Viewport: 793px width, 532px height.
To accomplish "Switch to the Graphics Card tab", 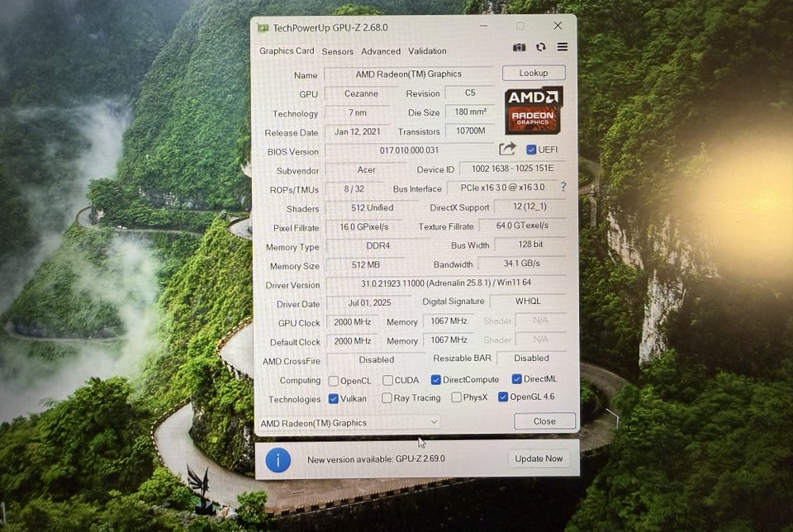I will pos(287,50).
